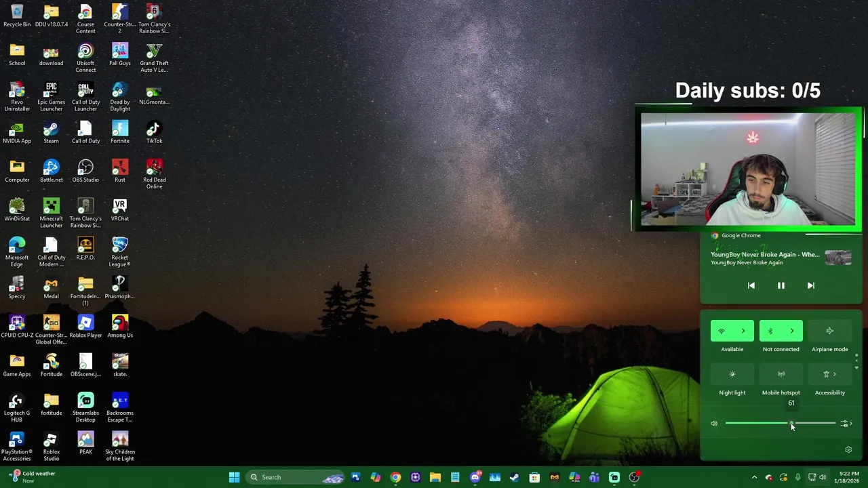Expand Bluetooth devices chevron
The width and height of the screenshot is (868, 488).
tap(792, 331)
